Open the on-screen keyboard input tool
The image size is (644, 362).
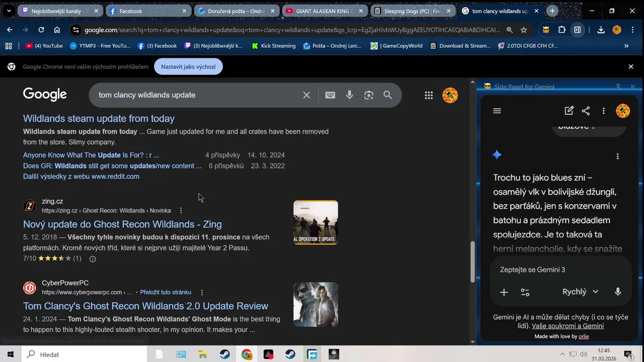point(330,95)
